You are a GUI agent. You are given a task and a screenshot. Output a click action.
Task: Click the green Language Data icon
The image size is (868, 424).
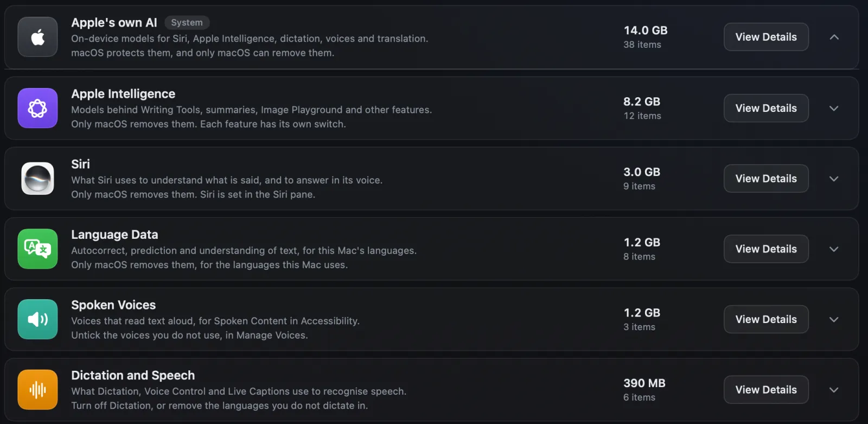click(37, 249)
